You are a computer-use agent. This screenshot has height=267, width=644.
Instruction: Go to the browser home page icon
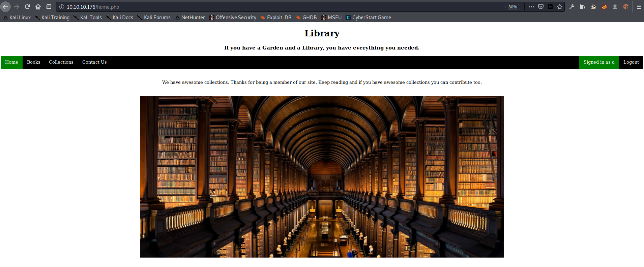click(x=38, y=7)
